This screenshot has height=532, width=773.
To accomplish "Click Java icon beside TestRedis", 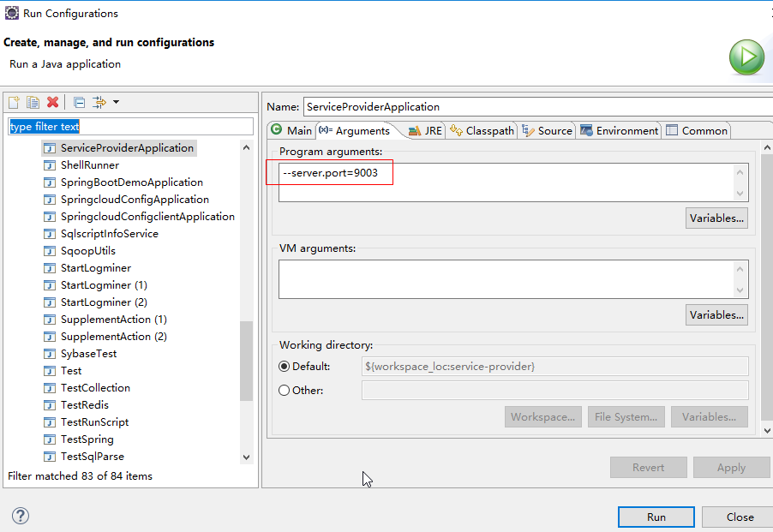I will pos(50,405).
